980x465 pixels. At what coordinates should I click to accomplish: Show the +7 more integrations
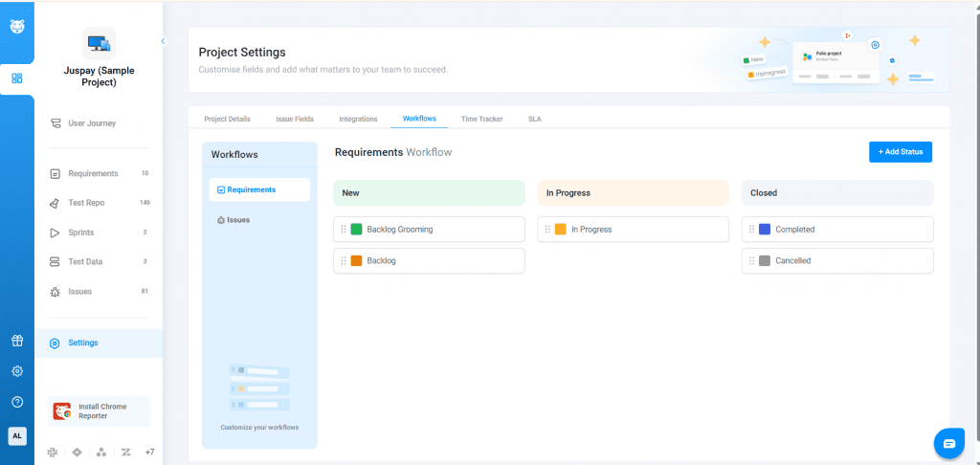(x=149, y=452)
